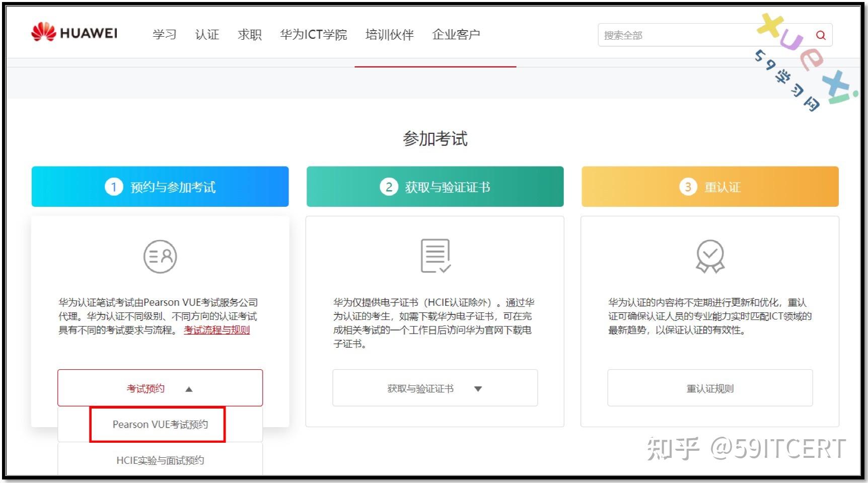This screenshot has width=868, height=483.
Task: Expand the 获取与验证证书 dropdown
Action: point(435,388)
